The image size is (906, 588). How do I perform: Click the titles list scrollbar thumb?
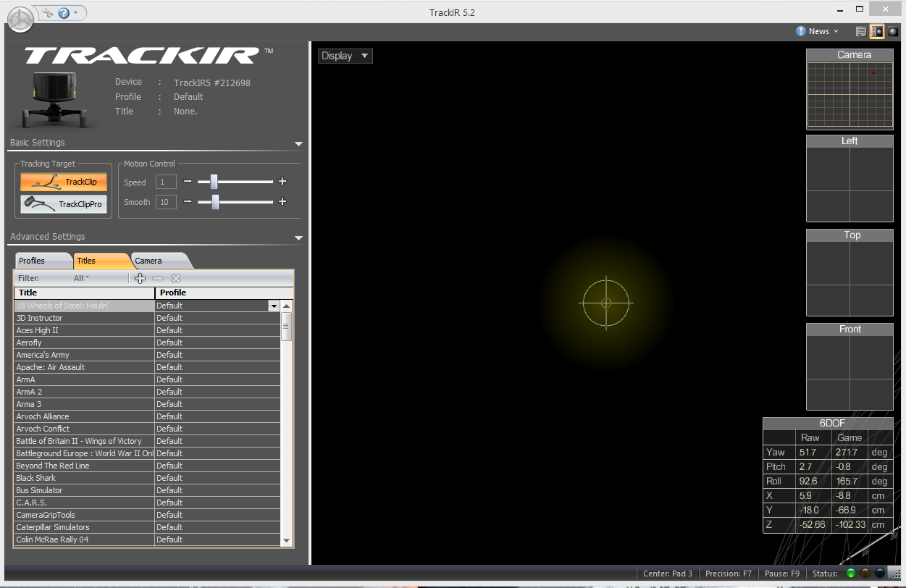(x=287, y=327)
